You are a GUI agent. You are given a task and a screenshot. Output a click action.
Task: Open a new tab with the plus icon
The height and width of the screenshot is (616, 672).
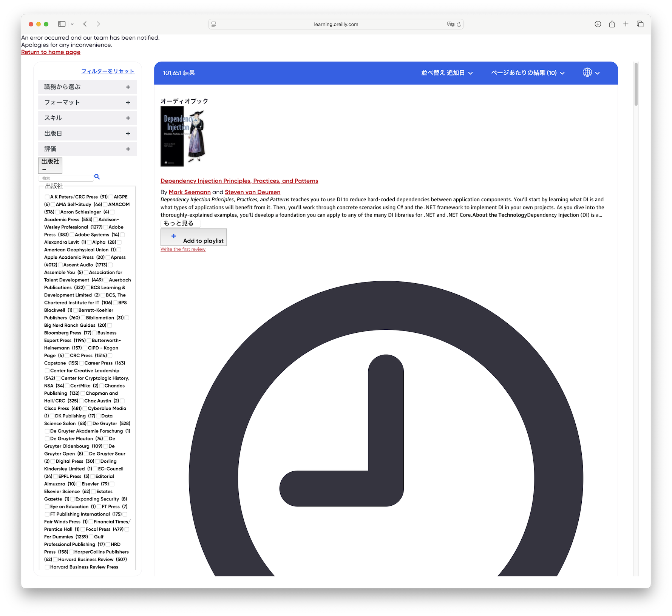[x=626, y=24]
